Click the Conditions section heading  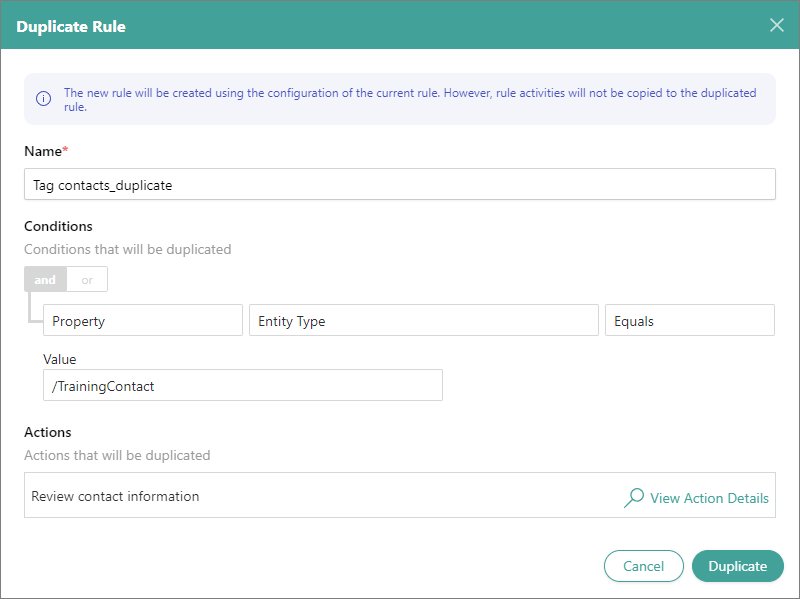[58, 227]
